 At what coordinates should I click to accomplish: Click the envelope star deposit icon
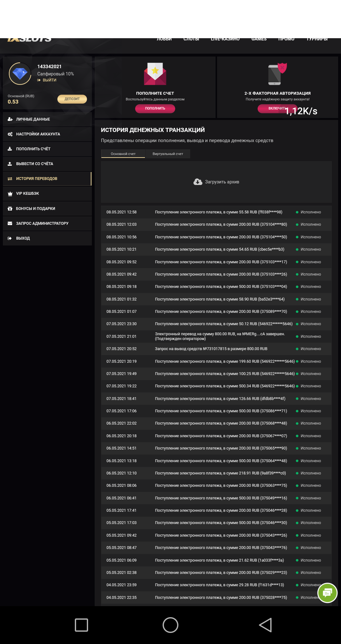click(155, 74)
